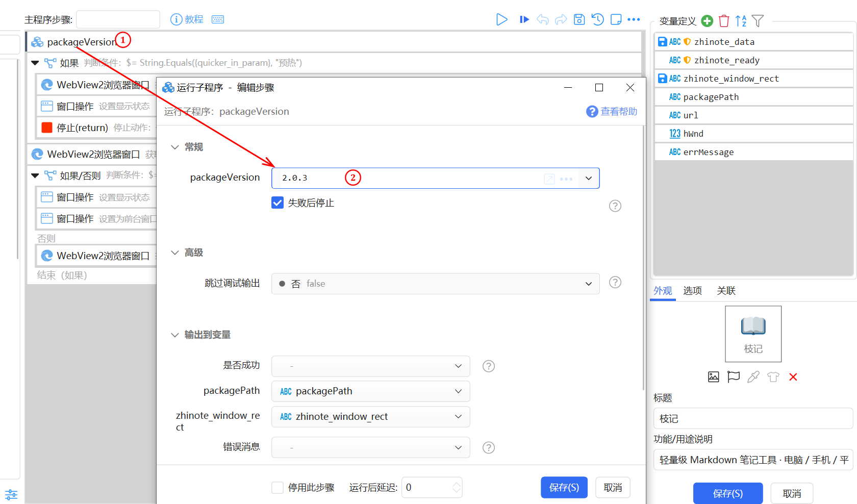Filter the variables with the funnel icon
Image resolution: width=857 pixels, height=504 pixels.
(x=758, y=21)
